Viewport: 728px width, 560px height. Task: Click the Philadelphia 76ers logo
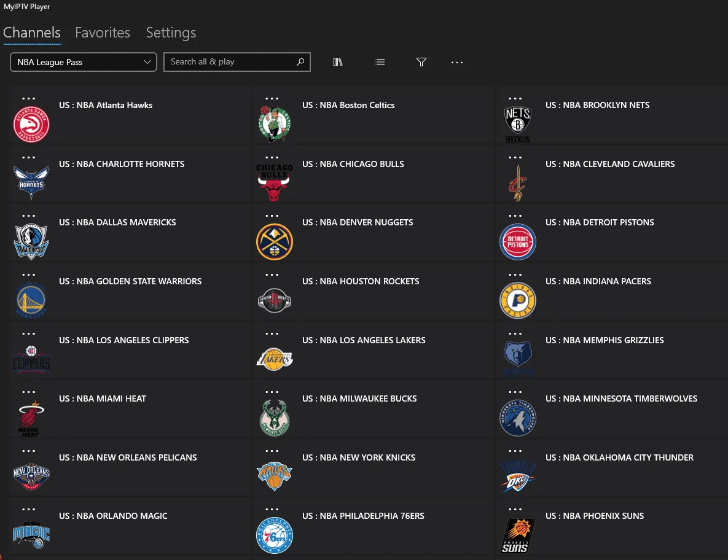coord(275,535)
